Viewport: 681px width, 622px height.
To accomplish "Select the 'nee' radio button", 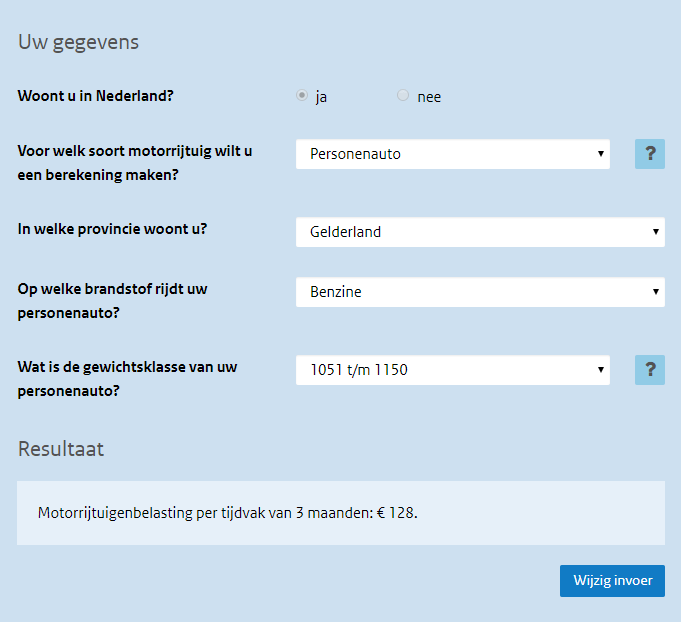I will (x=403, y=96).
